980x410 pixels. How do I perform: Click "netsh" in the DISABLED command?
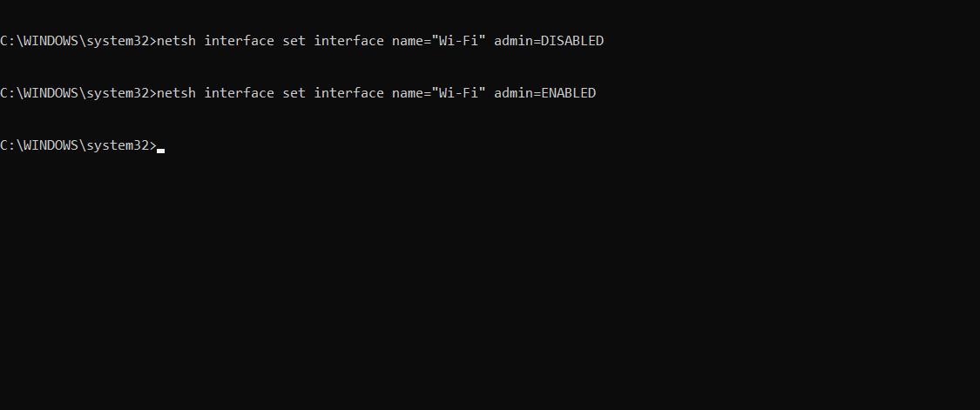[176, 41]
